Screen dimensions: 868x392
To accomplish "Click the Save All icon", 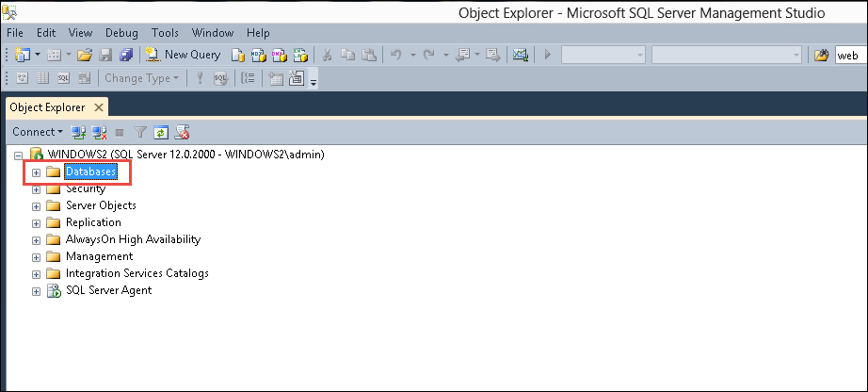I will tap(126, 55).
